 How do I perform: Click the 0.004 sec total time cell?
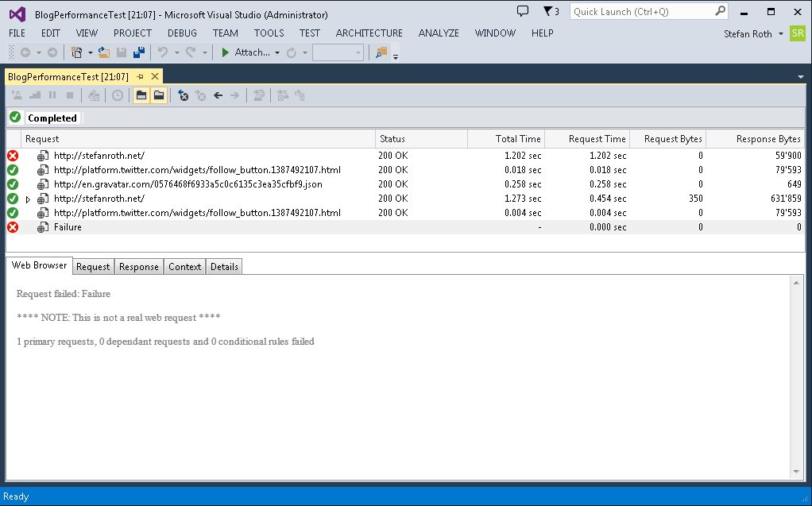[523, 213]
